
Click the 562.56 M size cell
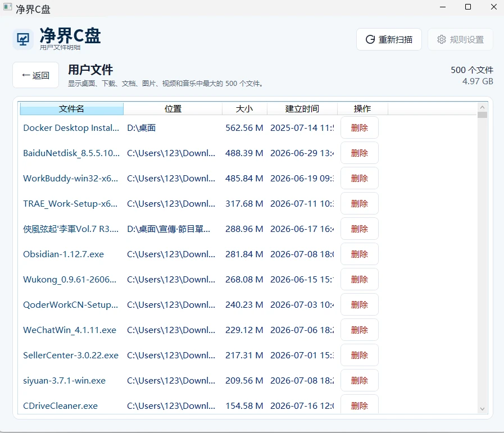(244, 128)
